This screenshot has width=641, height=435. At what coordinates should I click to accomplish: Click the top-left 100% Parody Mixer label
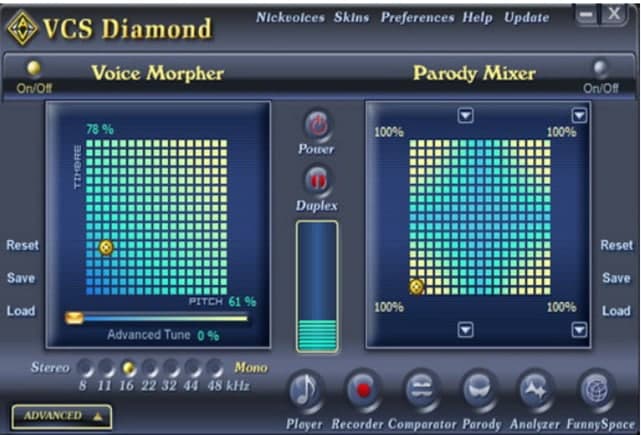tap(389, 132)
